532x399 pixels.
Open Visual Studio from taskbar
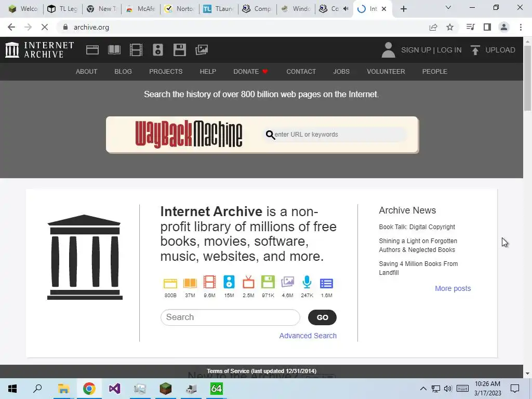114,389
